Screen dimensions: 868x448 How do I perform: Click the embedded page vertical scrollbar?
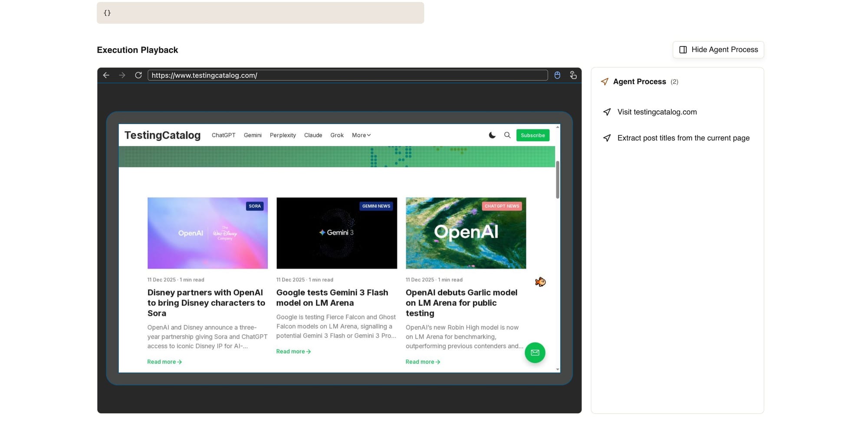tap(558, 180)
